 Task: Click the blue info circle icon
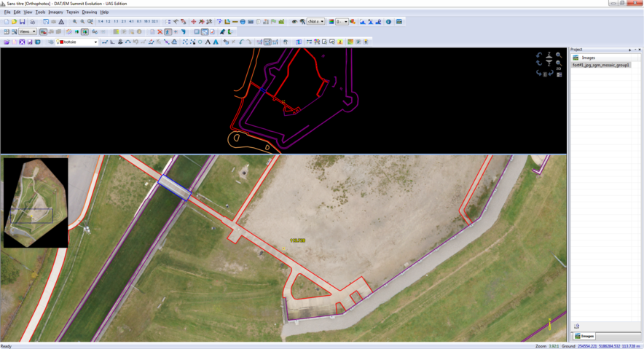tap(388, 22)
